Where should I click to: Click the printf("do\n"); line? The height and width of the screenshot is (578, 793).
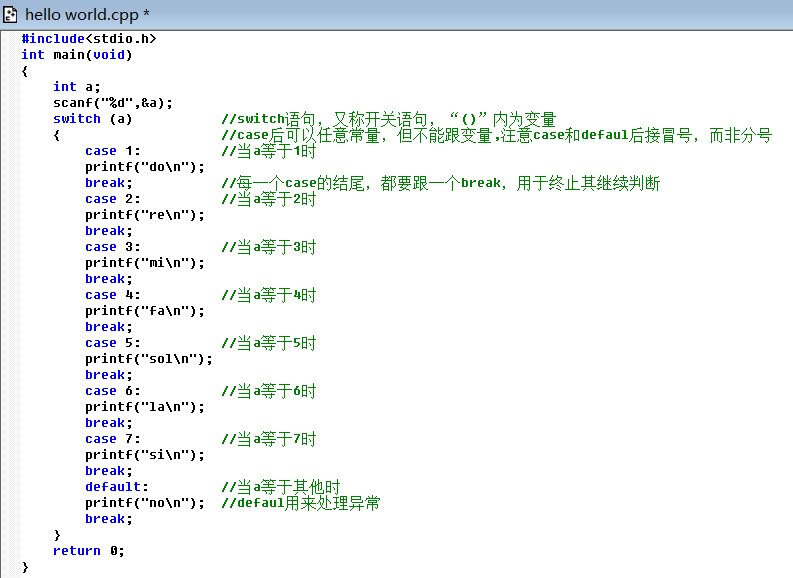point(145,167)
